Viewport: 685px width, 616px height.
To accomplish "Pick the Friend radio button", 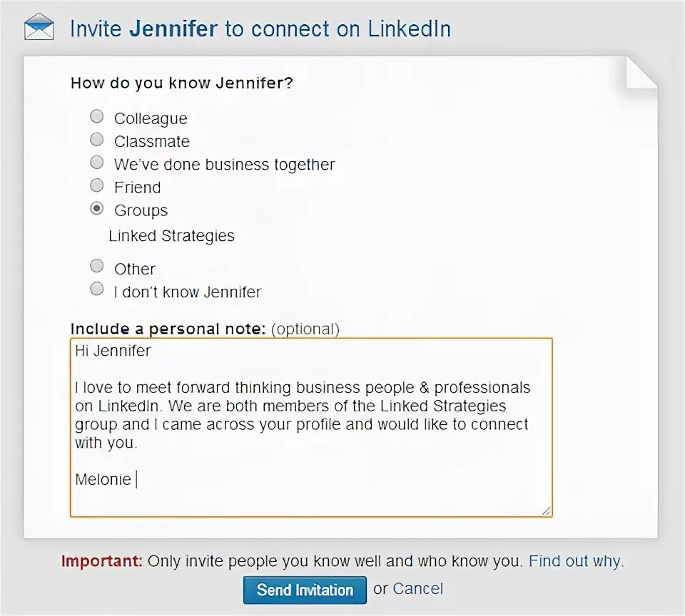I will (97, 186).
